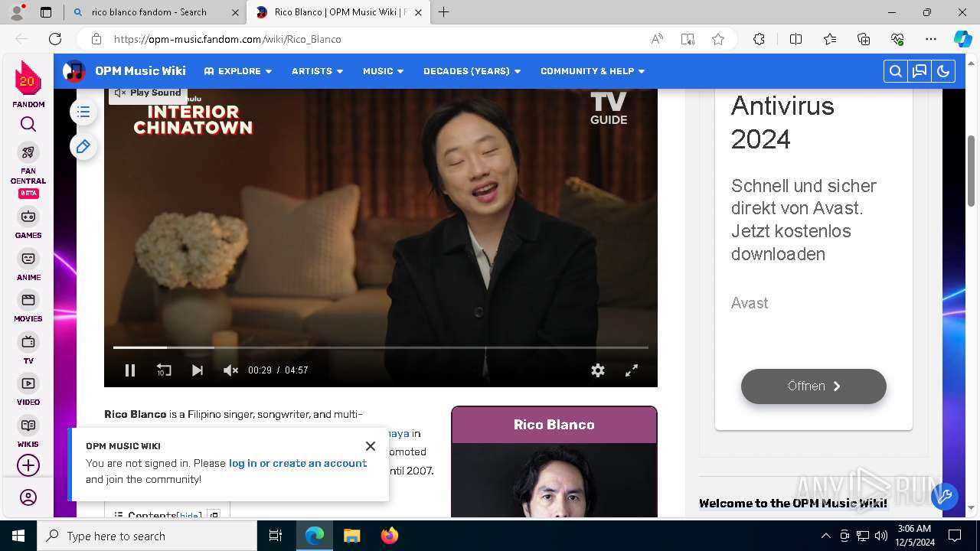
Task: Open Favorites list
Action: click(x=830, y=39)
